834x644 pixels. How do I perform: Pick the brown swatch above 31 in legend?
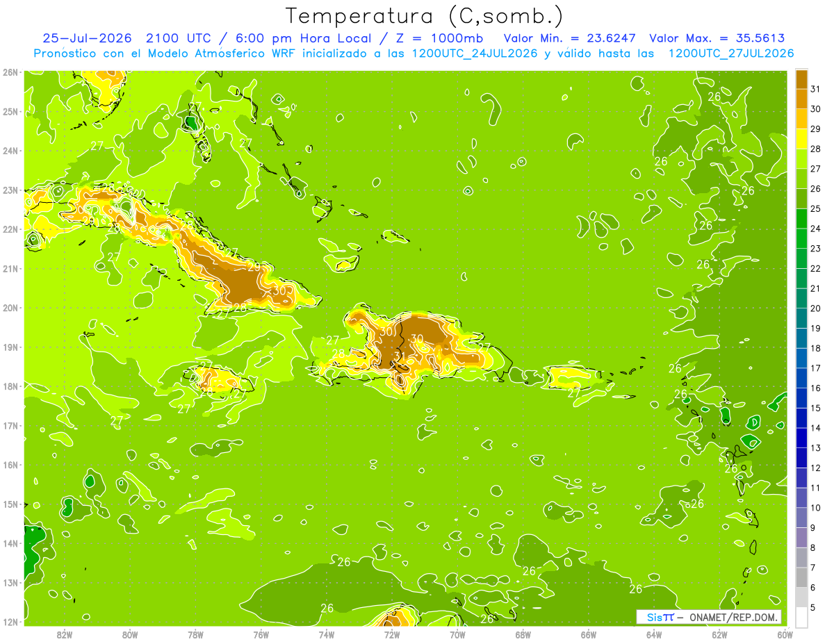coord(801,79)
